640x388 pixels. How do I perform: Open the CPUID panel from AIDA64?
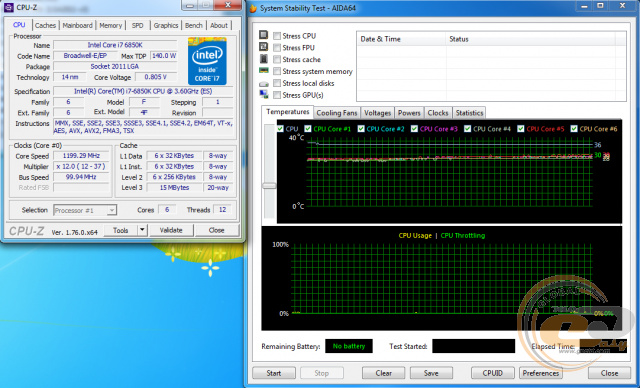tap(493, 373)
